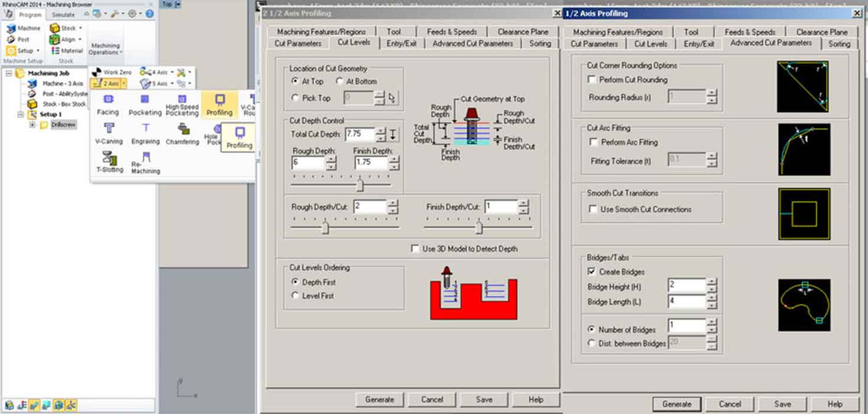Uncheck the Create Bridges checkbox
Screen dimensions: 868x414
(592, 271)
